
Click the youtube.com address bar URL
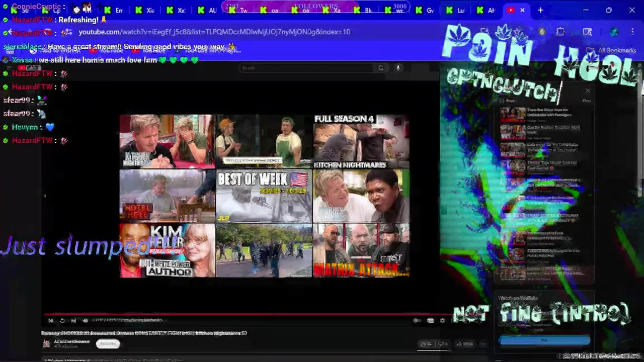pos(214,32)
